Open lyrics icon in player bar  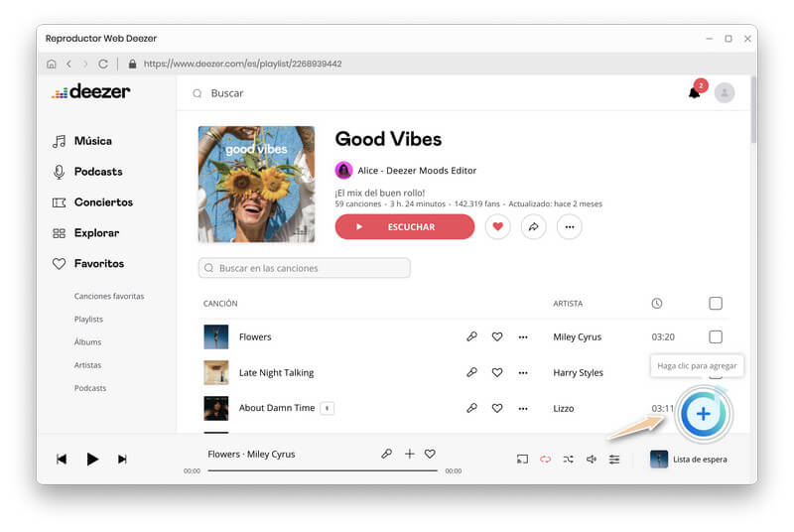point(387,454)
